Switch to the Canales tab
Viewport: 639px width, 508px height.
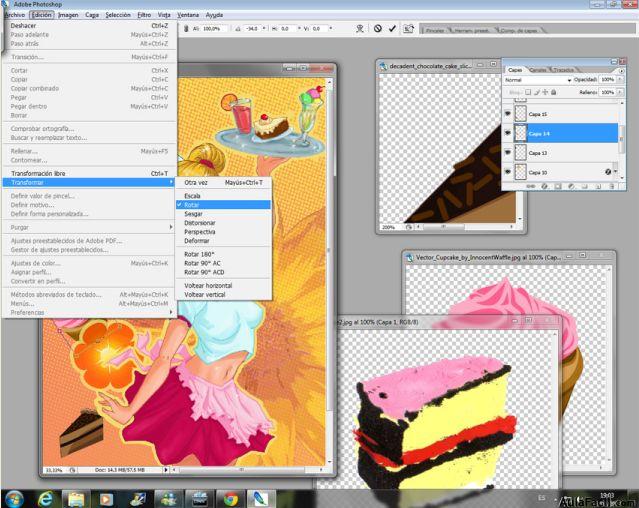point(538,70)
